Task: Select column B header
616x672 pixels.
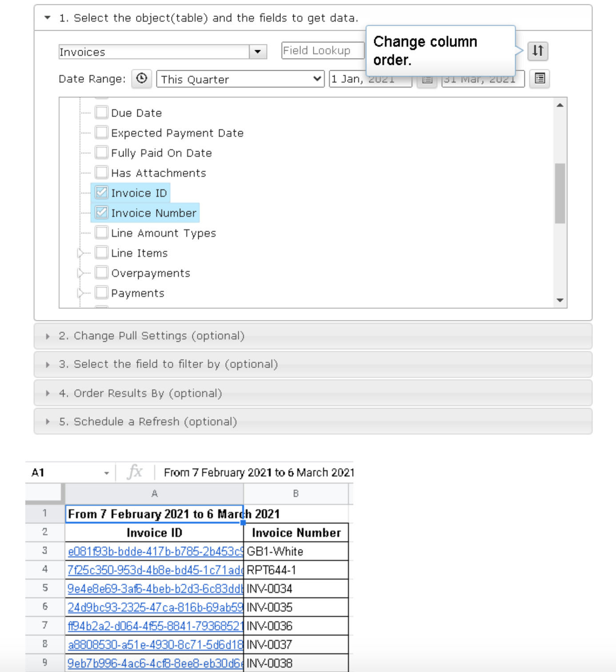Action: (x=296, y=493)
